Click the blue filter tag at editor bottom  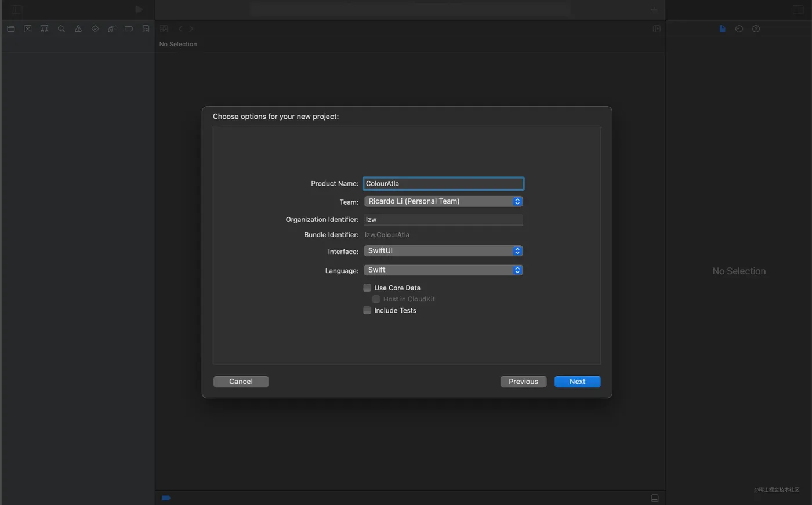coord(166,497)
